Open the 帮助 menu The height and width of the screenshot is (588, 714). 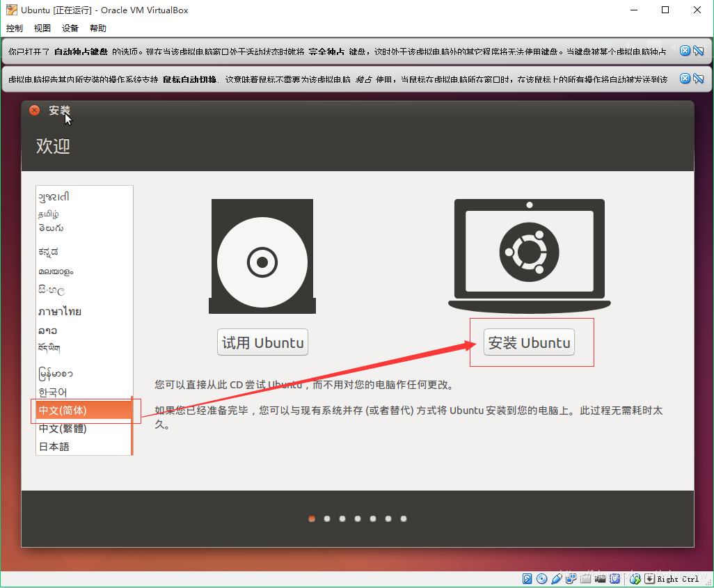pos(98,29)
